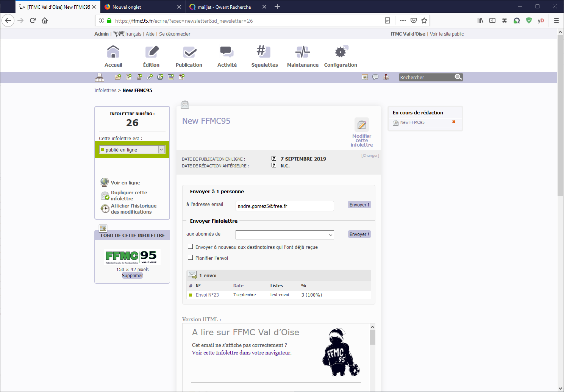Check the 'Planifier l'envoi' box
The height and width of the screenshot is (392, 564).
191,258
